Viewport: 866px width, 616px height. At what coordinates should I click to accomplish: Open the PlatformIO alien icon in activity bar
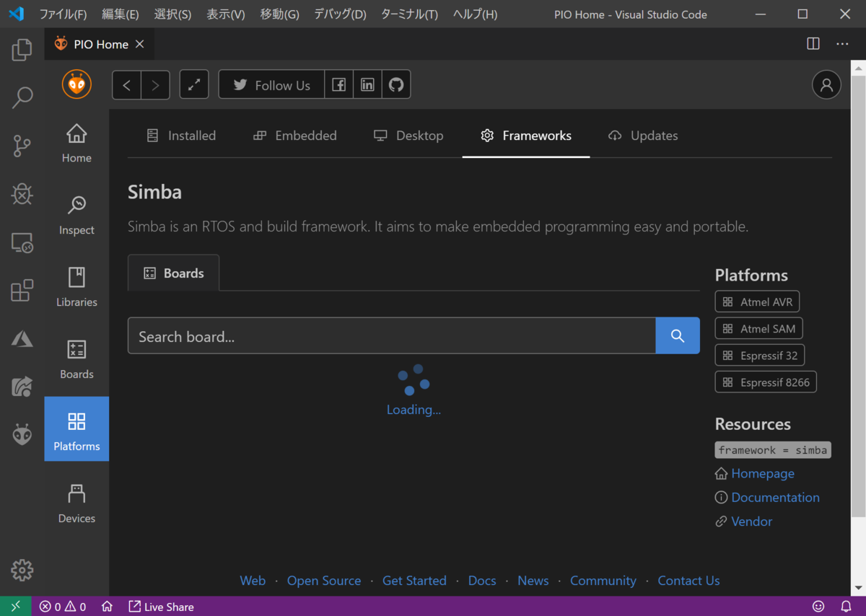click(x=22, y=435)
